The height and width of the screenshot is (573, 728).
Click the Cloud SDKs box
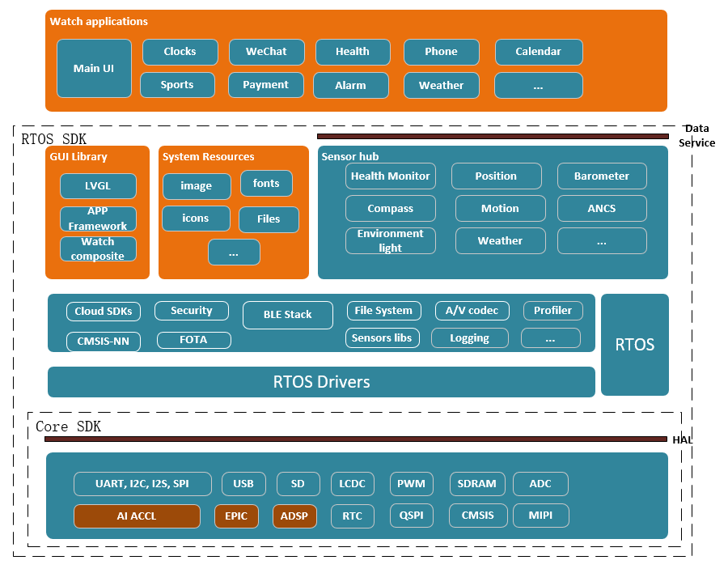[x=103, y=312]
